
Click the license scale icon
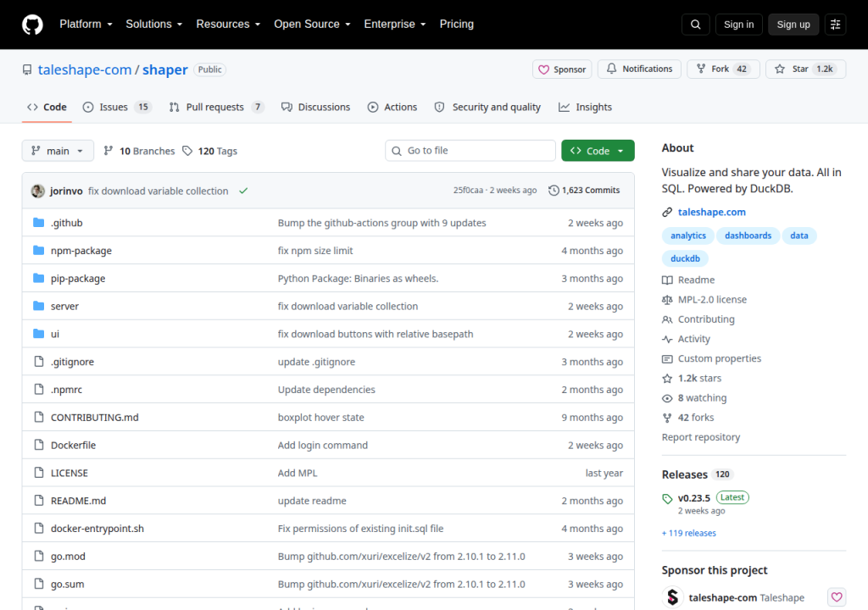667,299
